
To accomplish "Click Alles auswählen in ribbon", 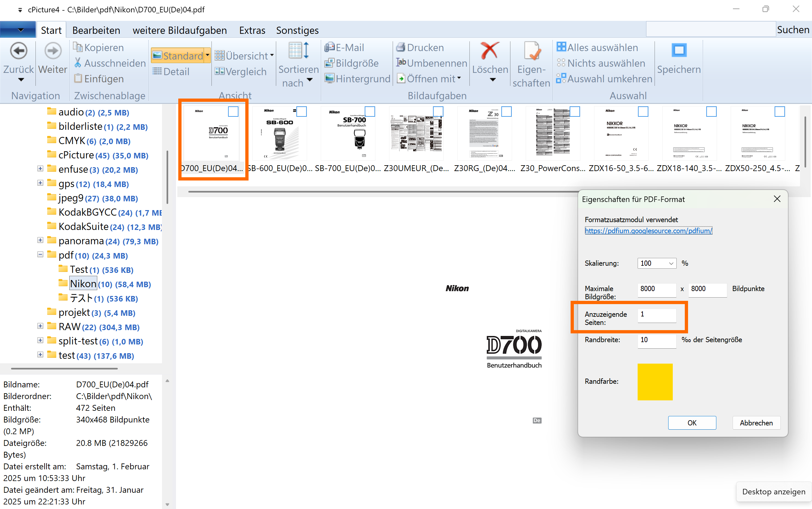I will point(597,47).
